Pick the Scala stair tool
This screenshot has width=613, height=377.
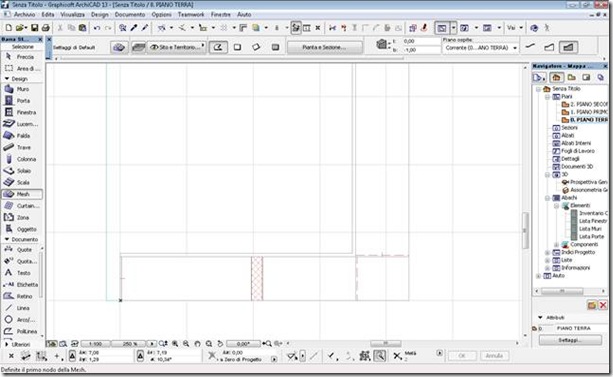click(x=22, y=183)
